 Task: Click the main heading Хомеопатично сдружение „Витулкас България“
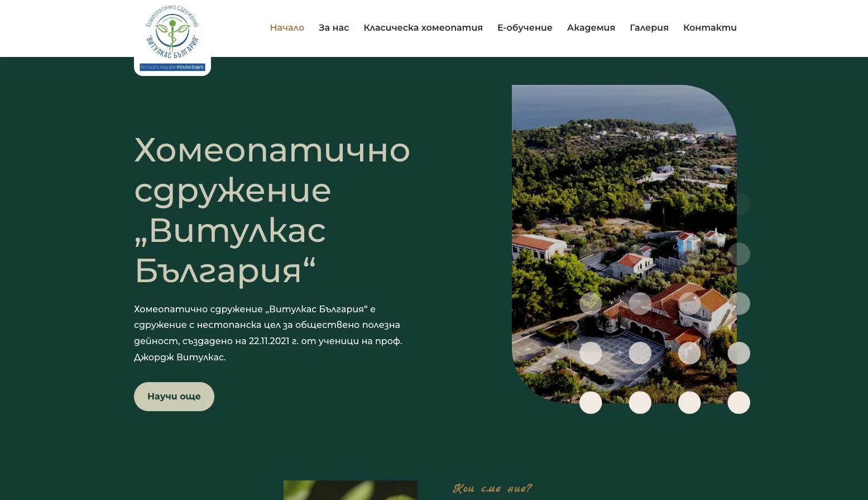pyautogui.click(x=272, y=210)
